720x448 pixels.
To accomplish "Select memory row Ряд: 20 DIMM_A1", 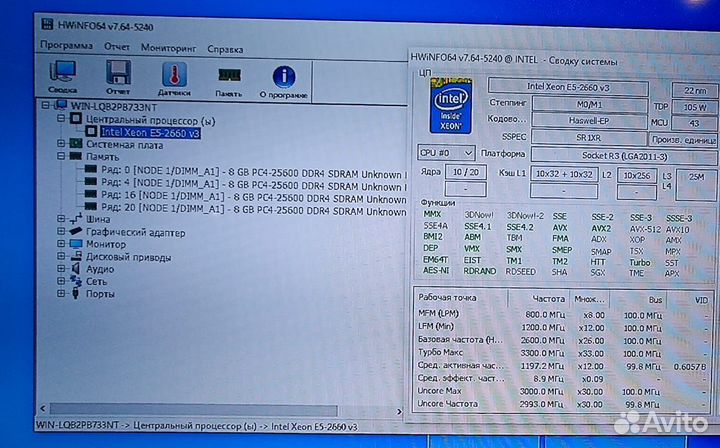I will pos(254,210).
